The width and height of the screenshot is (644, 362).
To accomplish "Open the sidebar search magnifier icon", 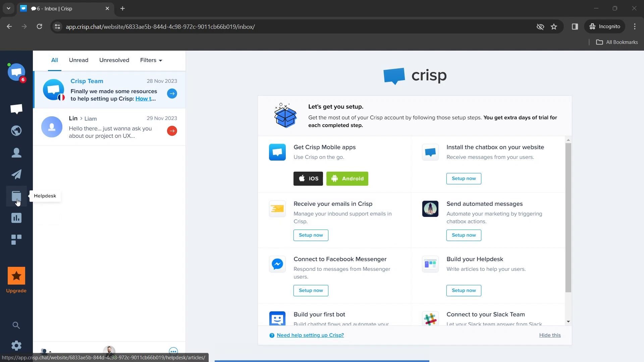I will (16, 325).
